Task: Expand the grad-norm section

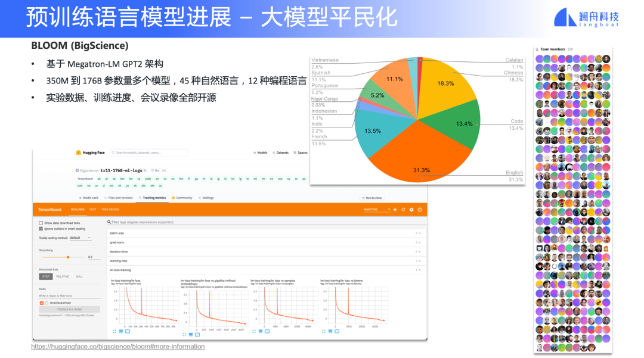Action: tap(266, 242)
